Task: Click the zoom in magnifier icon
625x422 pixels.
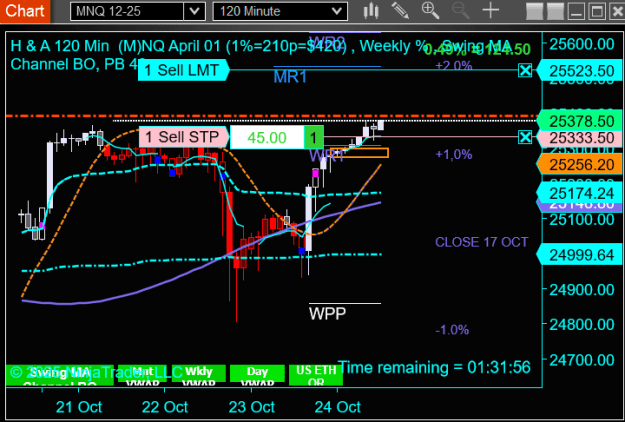Action: coord(430,11)
